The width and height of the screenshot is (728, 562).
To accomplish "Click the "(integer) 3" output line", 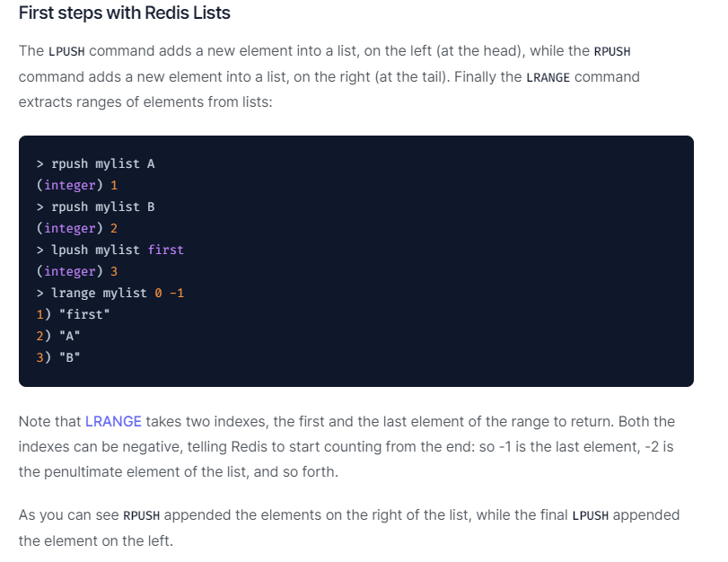I will [77, 271].
